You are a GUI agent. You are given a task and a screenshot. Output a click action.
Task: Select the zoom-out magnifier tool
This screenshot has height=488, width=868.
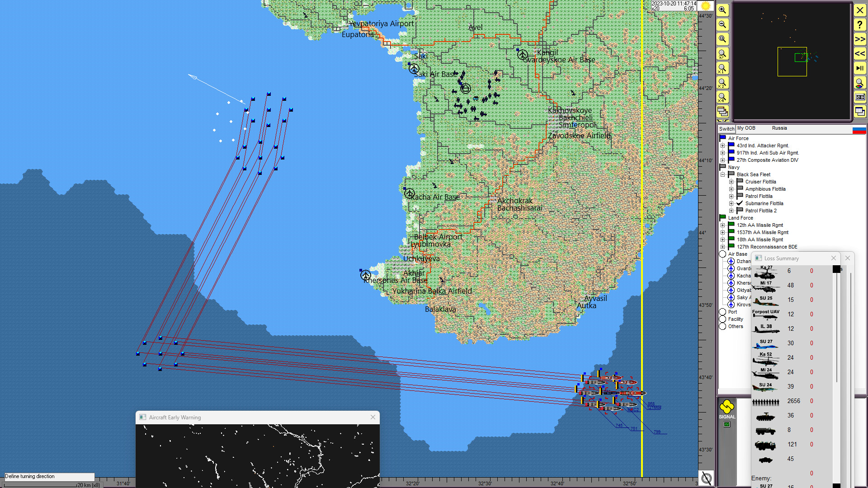point(722,24)
